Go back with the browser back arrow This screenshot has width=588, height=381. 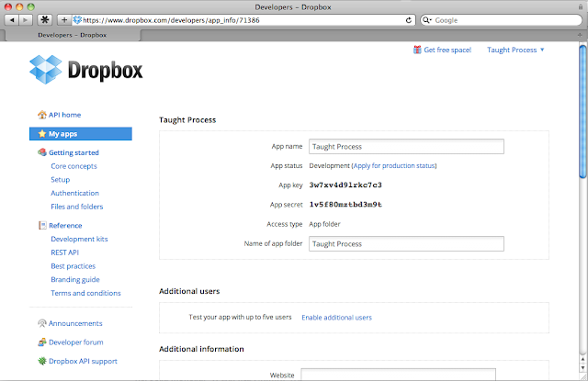pyautogui.click(x=12, y=20)
